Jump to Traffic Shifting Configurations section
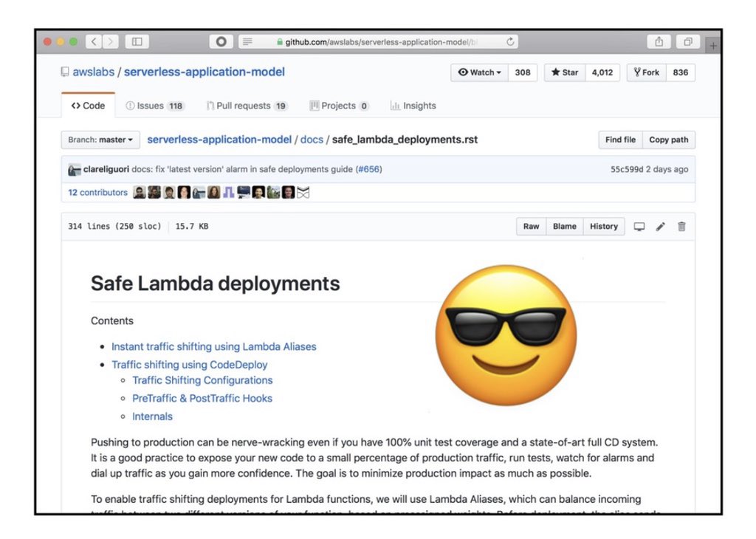This screenshot has width=756, height=539. pyautogui.click(x=202, y=380)
